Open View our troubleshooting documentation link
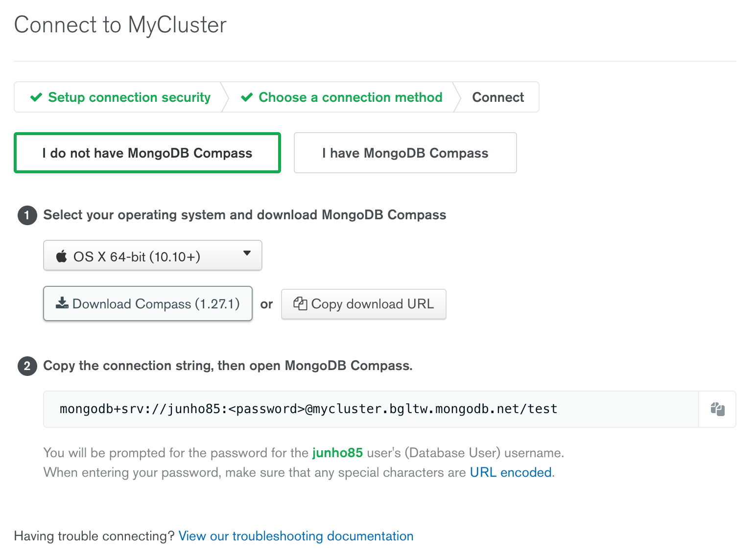Viewport: 756px width, 558px height. point(296,536)
